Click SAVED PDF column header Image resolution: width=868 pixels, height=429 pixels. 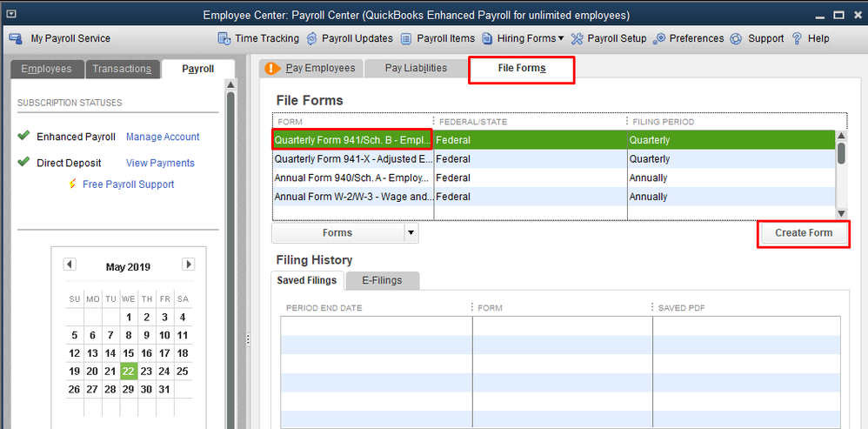(746, 308)
